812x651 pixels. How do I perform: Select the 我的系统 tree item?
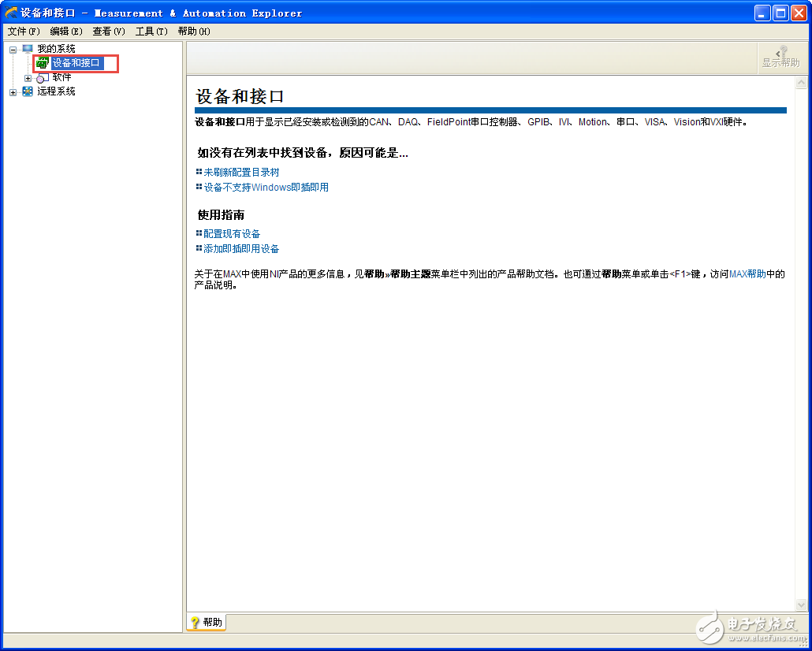[56, 49]
